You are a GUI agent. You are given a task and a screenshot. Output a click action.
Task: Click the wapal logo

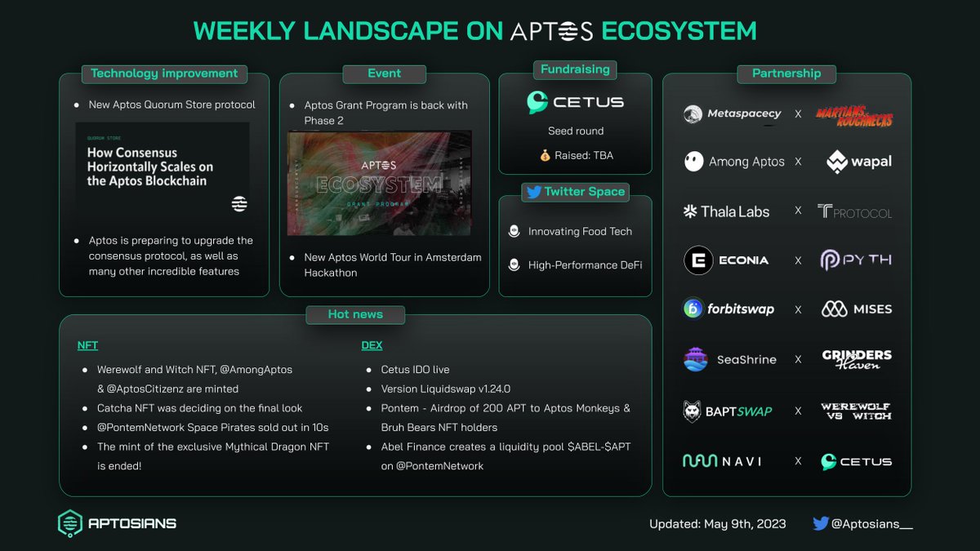pos(858,162)
